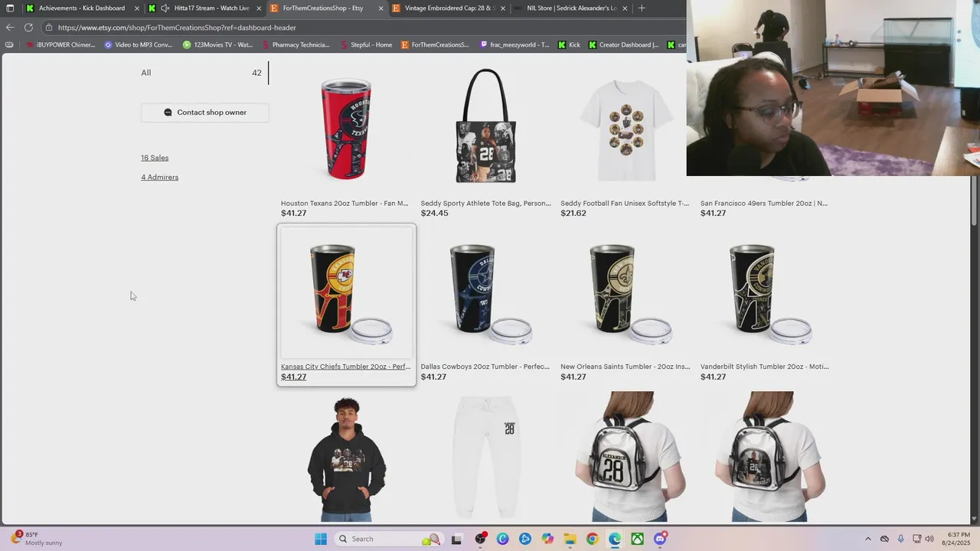Viewport: 980px width, 551px height.
Task: Open 123Movies TV bookmark
Action: (x=218, y=45)
